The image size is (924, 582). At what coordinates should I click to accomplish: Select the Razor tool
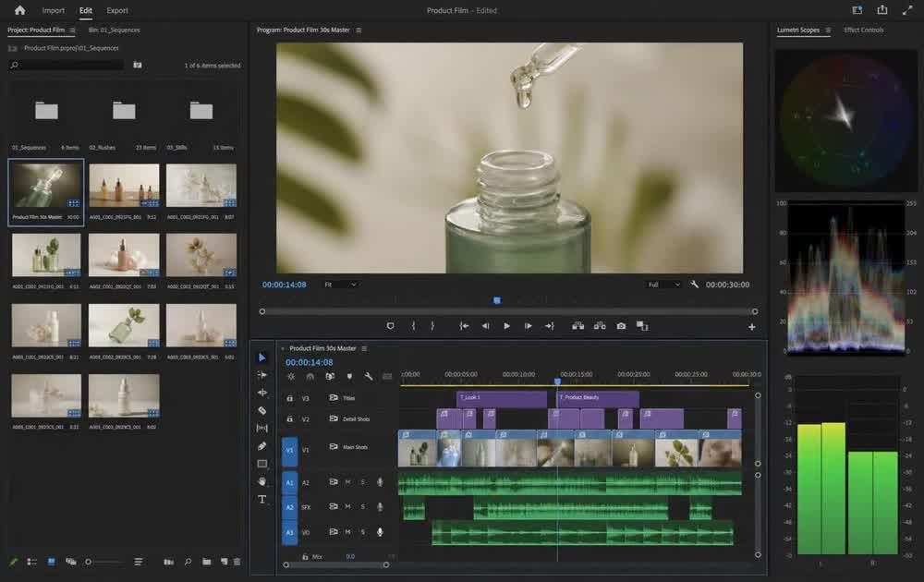pos(262,410)
